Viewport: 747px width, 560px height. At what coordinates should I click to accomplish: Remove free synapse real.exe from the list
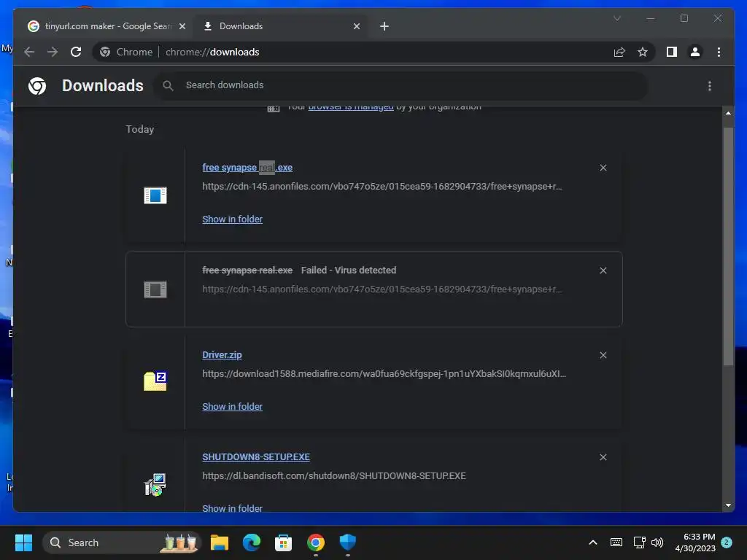tap(603, 168)
